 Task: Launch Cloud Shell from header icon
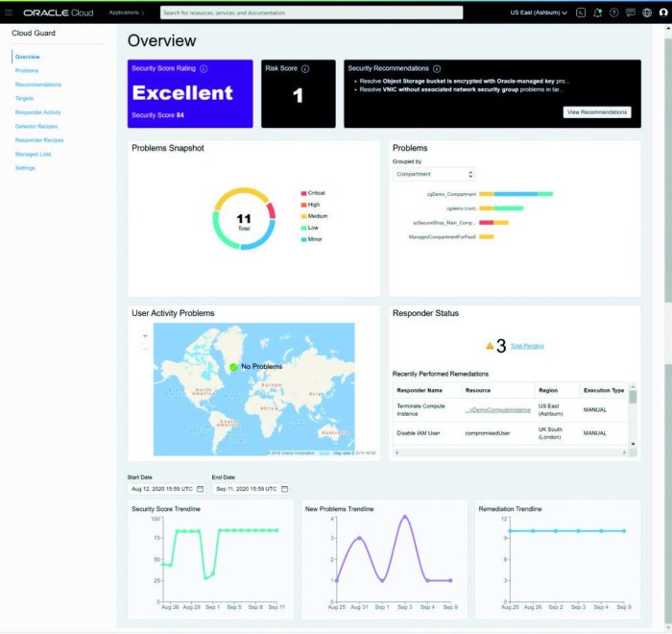(x=581, y=12)
